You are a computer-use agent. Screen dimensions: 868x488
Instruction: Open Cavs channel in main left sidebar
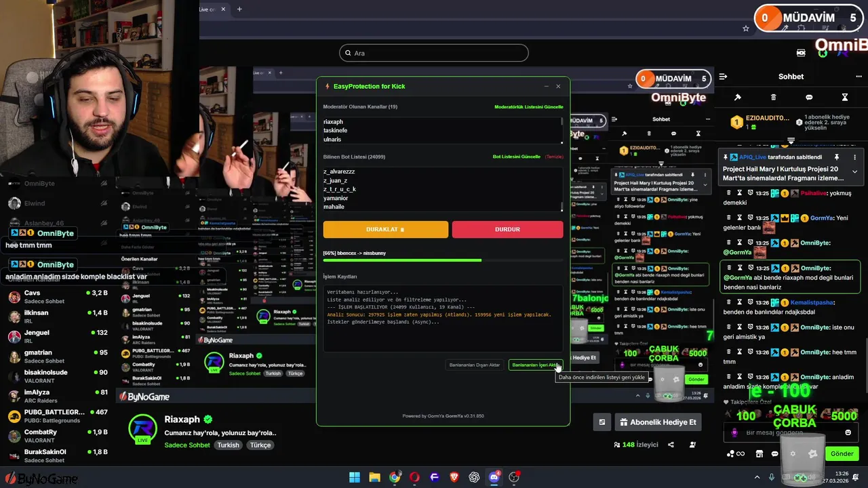pos(58,297)
